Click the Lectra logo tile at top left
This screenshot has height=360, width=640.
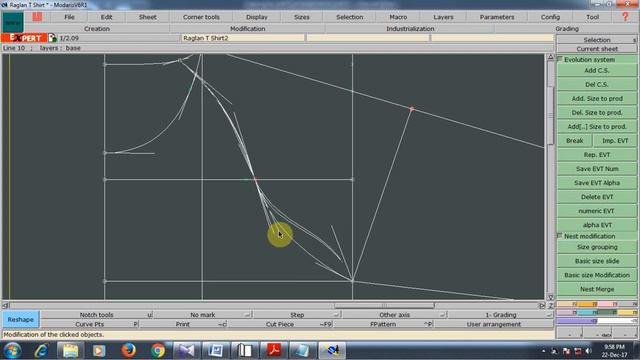click(13, 22)
